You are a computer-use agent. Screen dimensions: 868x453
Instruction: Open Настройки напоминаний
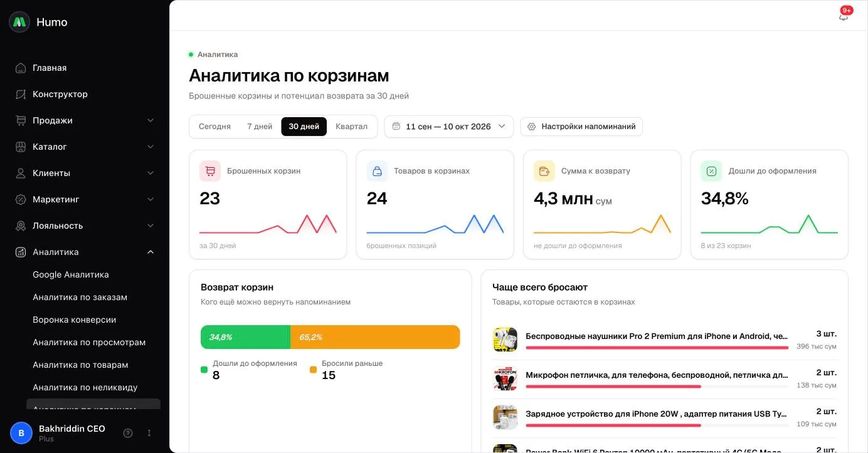tap(581, 127)
